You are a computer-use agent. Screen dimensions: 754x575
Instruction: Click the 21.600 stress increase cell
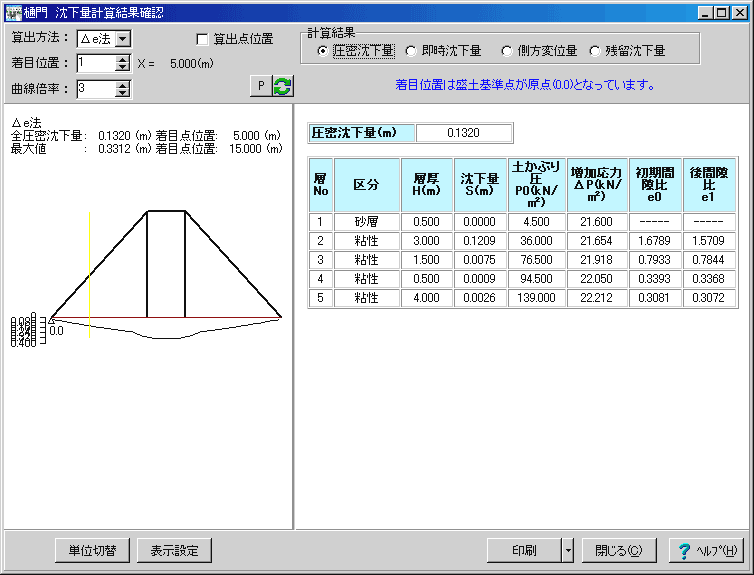coord(597,222)
